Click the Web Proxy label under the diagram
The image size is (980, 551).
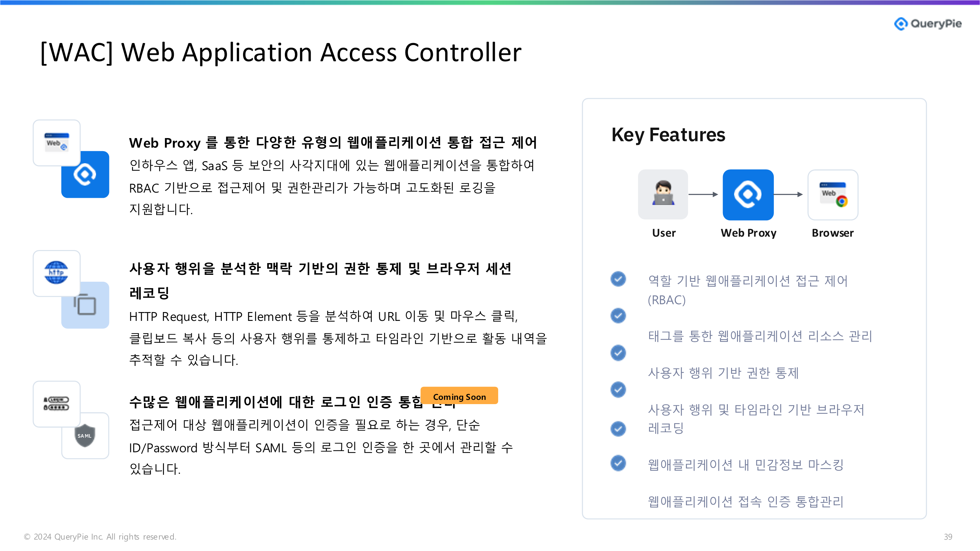click(748, 233)
